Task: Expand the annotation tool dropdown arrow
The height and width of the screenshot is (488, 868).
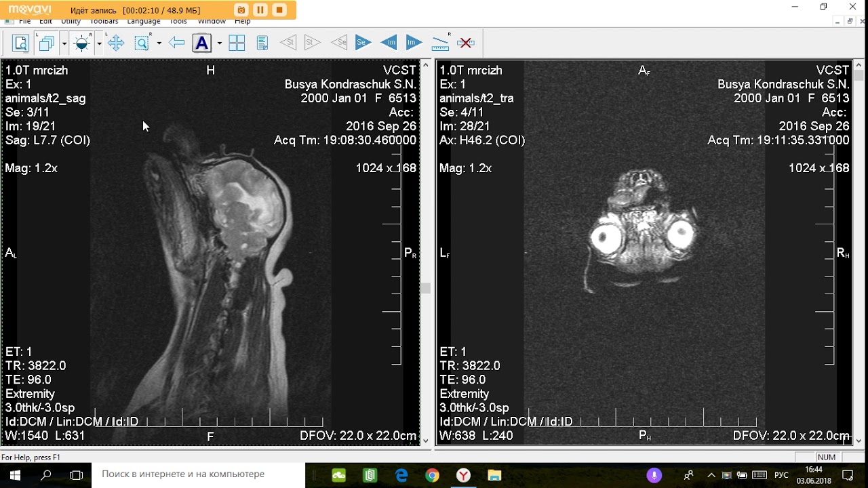Action: pos(219,43)
